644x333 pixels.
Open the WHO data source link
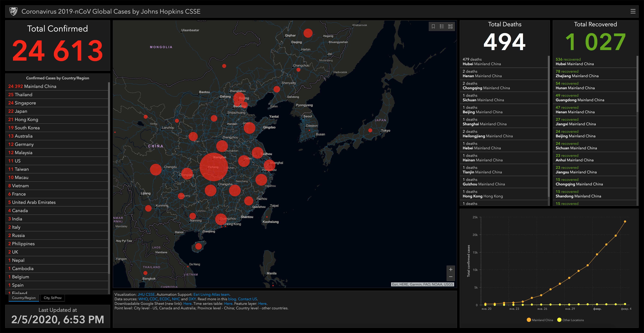[143, 299]
